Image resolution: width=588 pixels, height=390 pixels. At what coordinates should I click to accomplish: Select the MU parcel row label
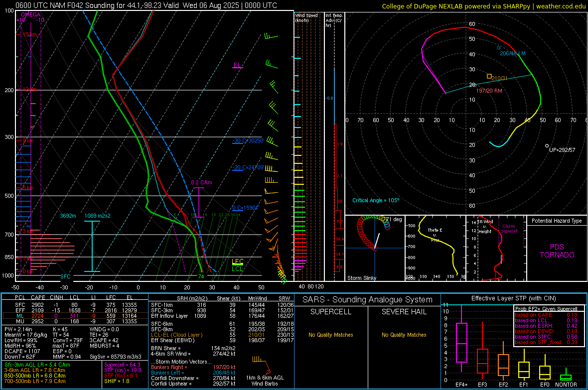coord(20,321)
